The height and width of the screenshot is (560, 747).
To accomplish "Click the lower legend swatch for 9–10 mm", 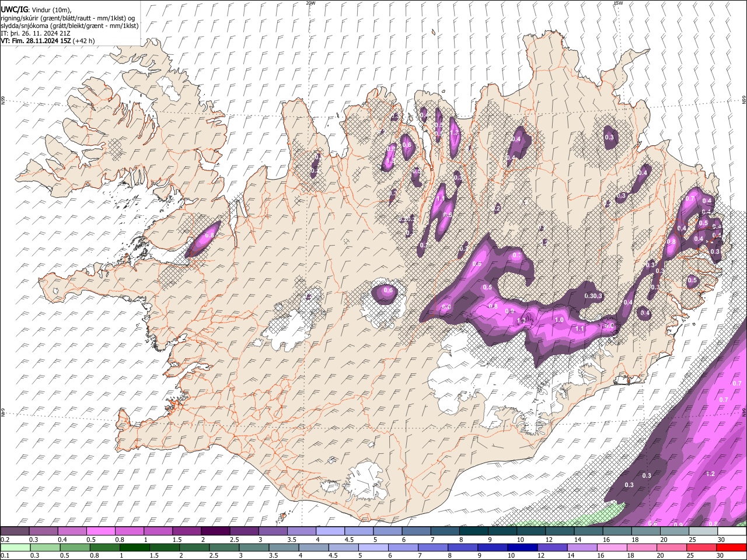I will (x=493, y=548).
